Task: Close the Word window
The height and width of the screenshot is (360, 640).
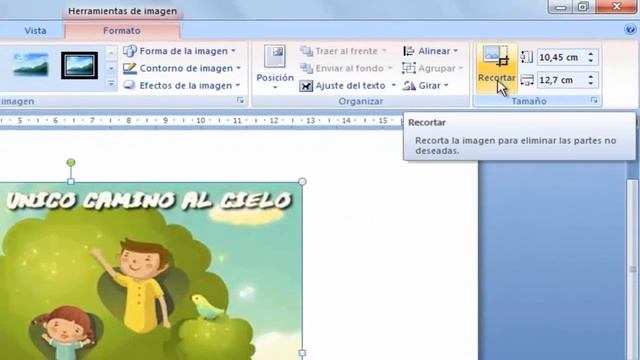Action: click(x=616, y=7)
